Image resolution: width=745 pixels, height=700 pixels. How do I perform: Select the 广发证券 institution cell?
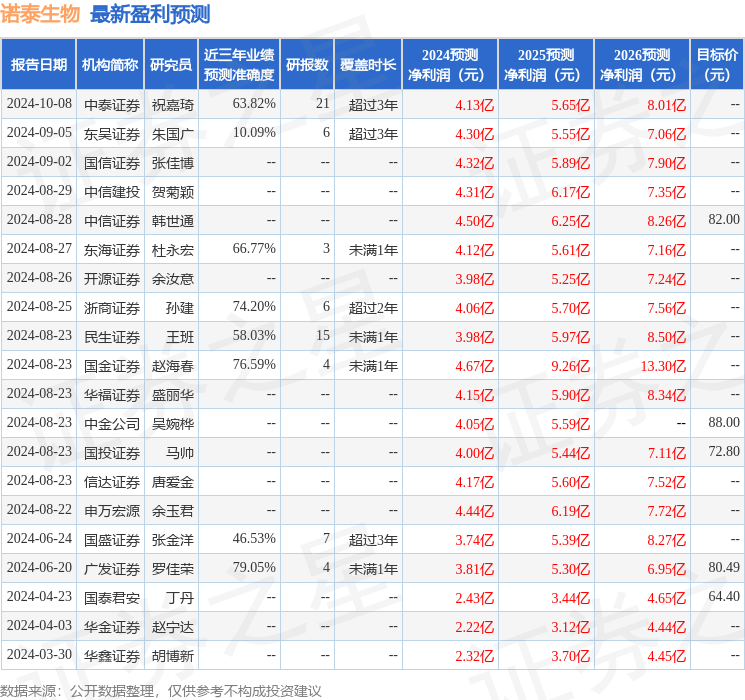click(112, 569)
